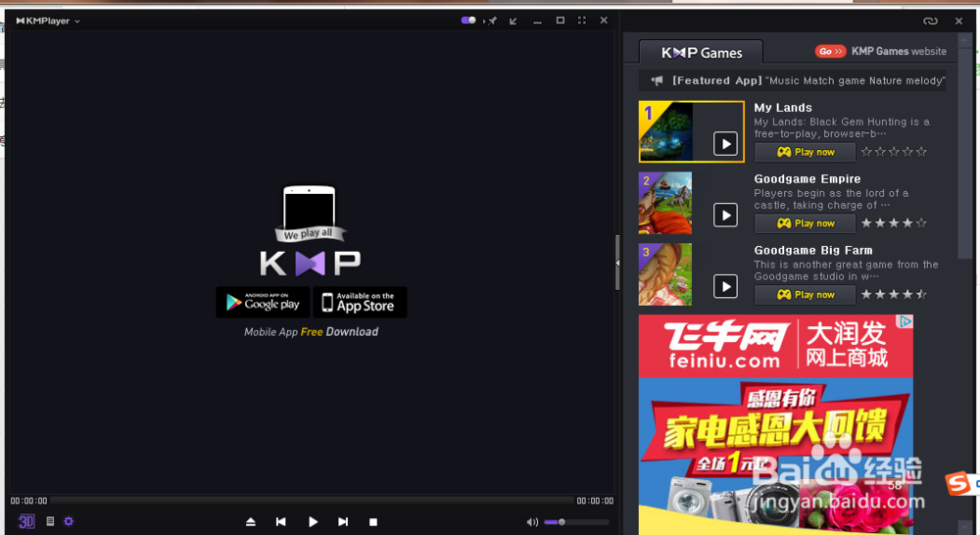This screenshot has height=535, width=980.
Task: Switch KMPlayer to fullscreen mode
Action: point(582,21)
